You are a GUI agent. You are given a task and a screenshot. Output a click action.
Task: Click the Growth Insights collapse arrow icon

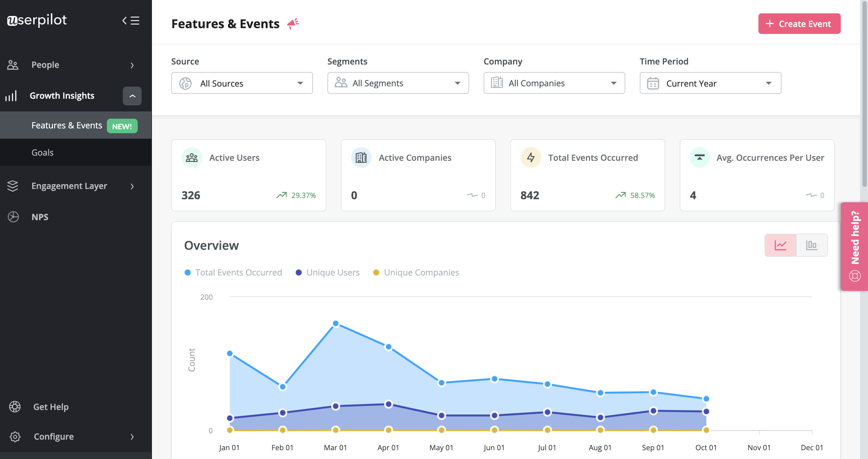(x=132, y=96)
